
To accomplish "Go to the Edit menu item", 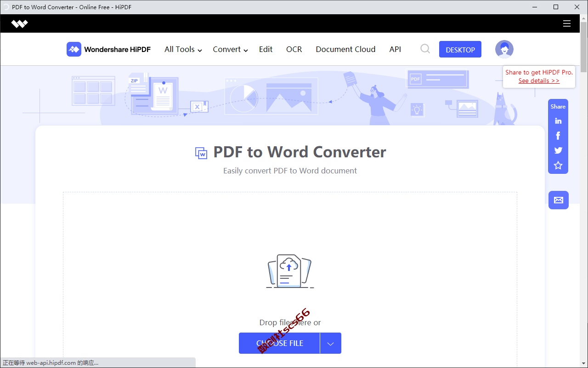I will coord(266,49).
